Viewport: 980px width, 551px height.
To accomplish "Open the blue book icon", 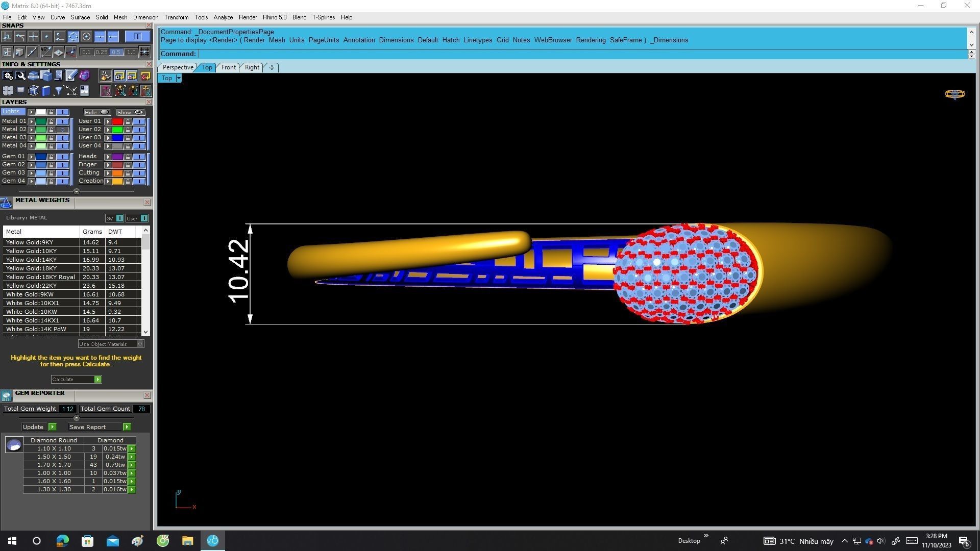I will click(x=46, y=91).
